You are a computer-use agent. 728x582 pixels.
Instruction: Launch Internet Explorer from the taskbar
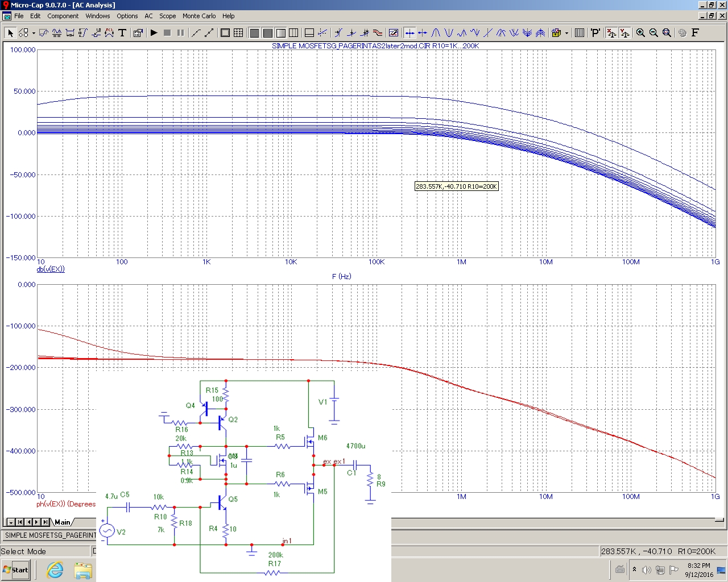pyautogui.click(x=55, y=570)
